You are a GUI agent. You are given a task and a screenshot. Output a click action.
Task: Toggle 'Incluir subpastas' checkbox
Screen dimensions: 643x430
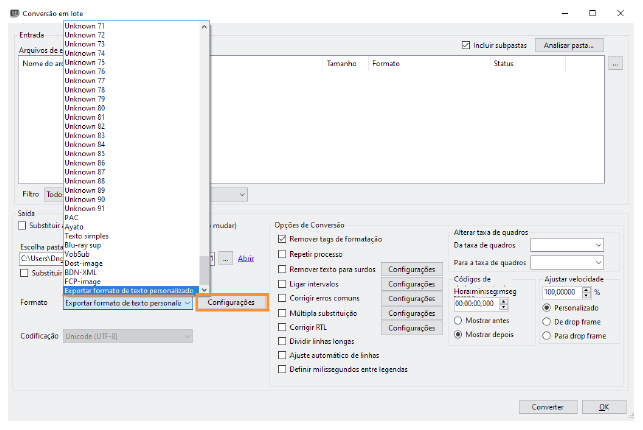[466, 45]
